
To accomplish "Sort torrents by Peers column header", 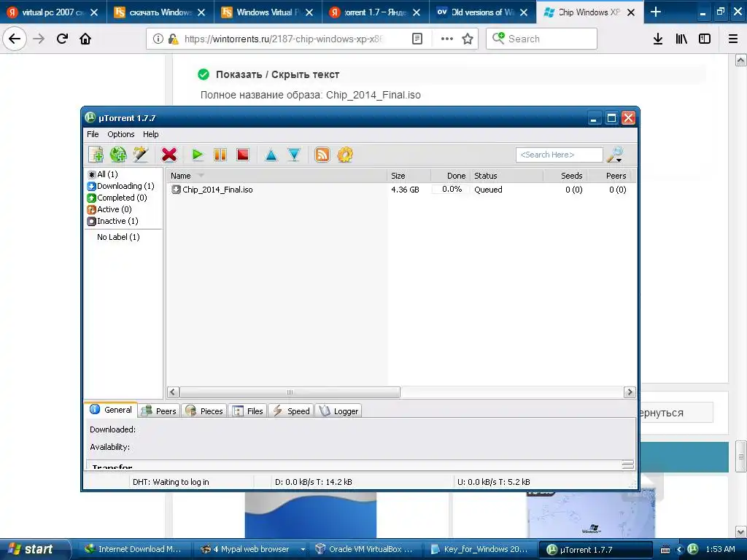I will [x=610, y=176].
